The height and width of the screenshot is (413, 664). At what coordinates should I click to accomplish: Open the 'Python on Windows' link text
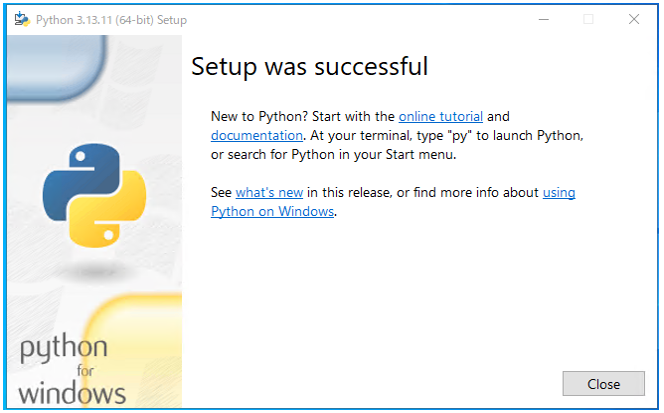pos(272,211)
